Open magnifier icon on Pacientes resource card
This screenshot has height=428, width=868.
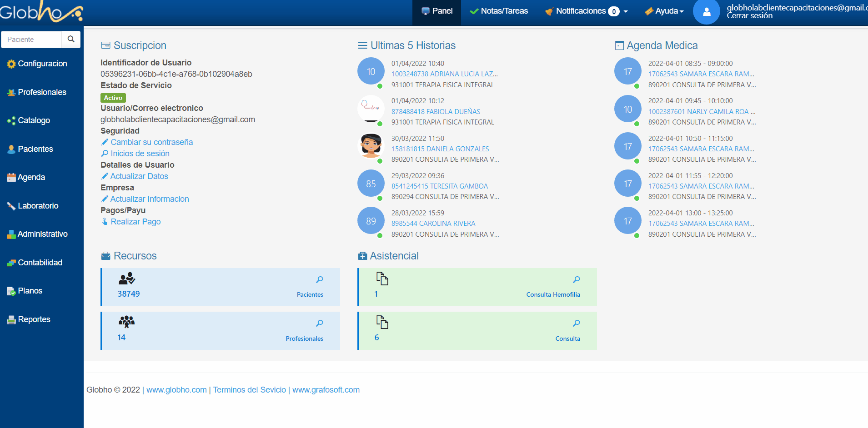coord(320,279)
